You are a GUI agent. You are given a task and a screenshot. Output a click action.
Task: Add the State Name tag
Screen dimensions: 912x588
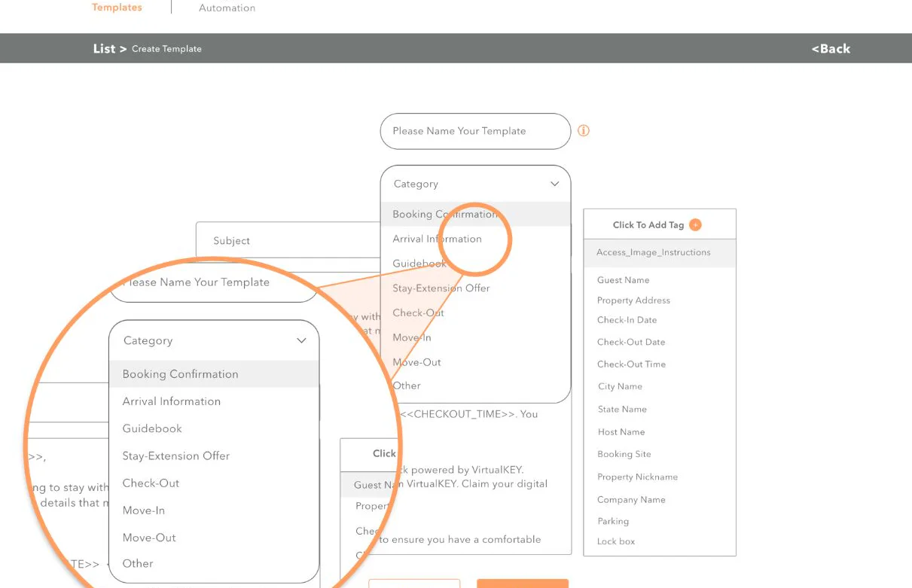[x=622, y=409]
